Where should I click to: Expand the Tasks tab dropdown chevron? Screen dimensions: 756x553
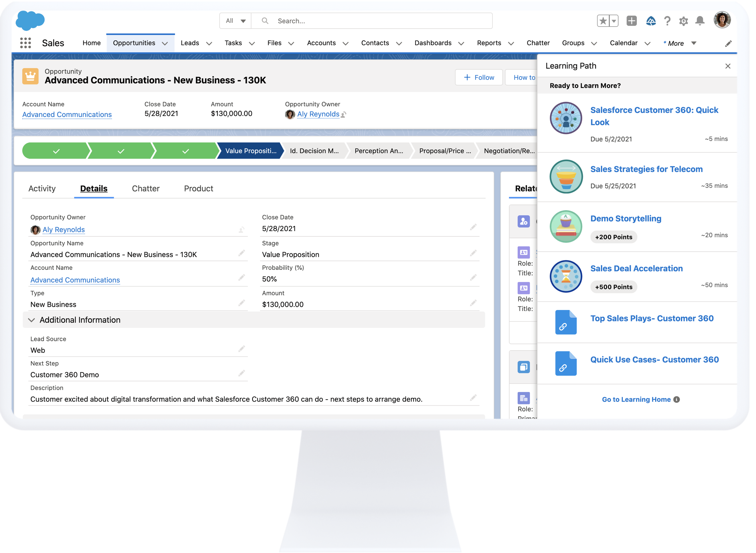click(x=252, y=43)
